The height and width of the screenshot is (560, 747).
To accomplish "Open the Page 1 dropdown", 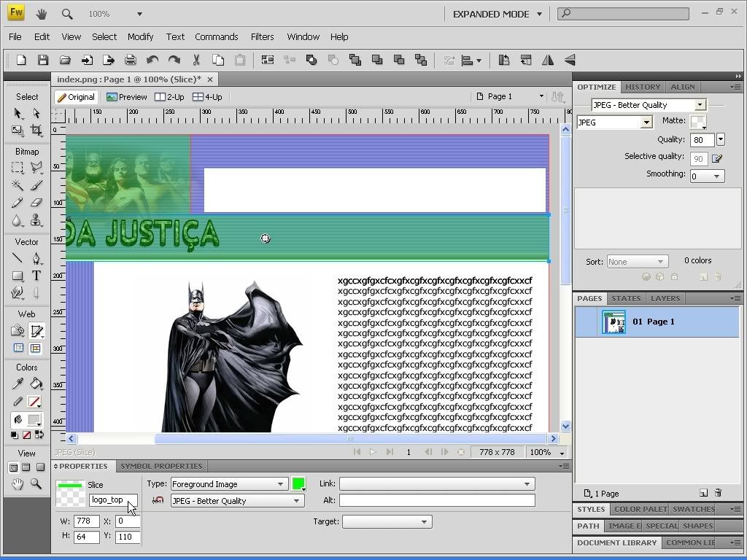I will pyautogui.click(x=510, y=97).
